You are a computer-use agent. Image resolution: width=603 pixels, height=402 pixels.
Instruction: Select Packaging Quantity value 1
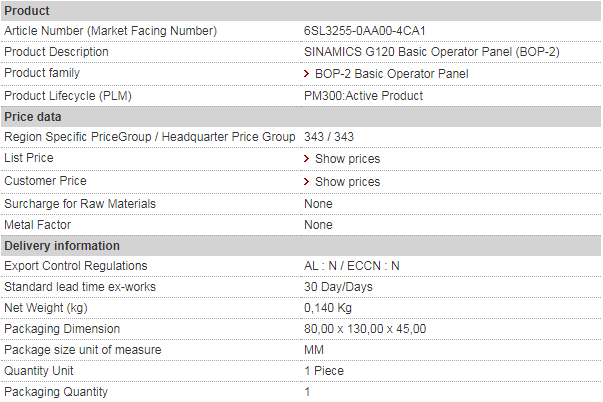pyautogui.click(x=307, y=392)
